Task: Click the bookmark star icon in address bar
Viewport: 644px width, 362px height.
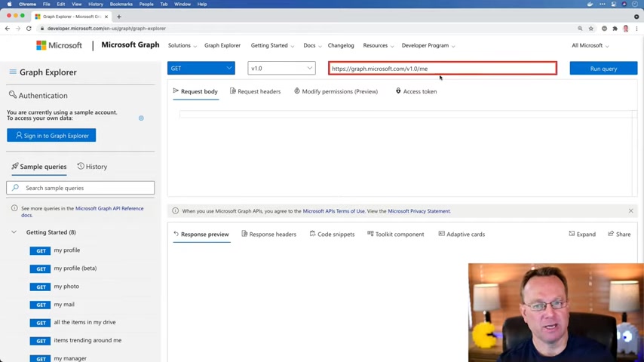Action: [x=591, y=29]
